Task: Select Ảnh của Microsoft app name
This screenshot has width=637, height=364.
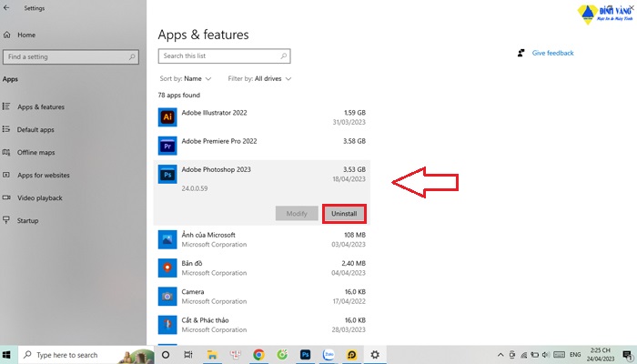Action: coord(208,235)
